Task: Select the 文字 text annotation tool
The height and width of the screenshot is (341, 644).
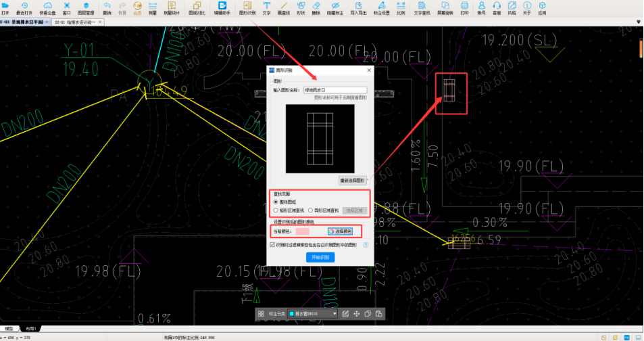Action: click(x=266, y=8)
